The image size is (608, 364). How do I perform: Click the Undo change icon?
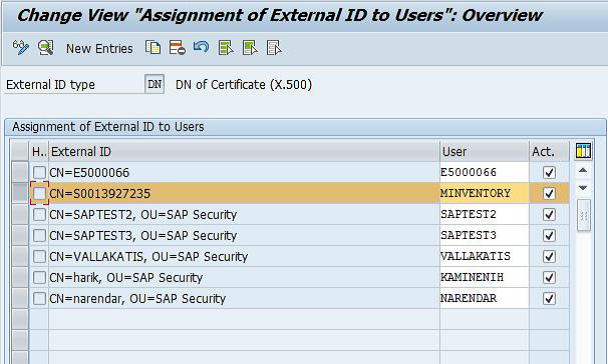point(201,47)
